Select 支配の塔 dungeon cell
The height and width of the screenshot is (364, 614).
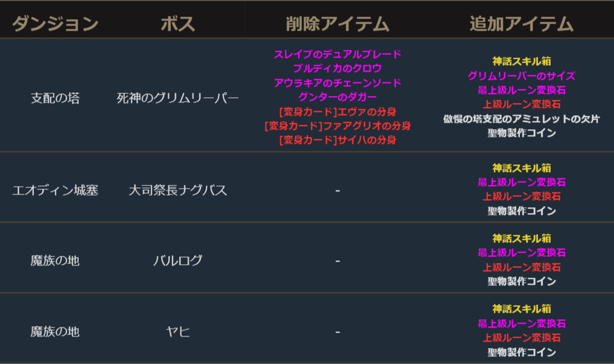pos(55,99)
